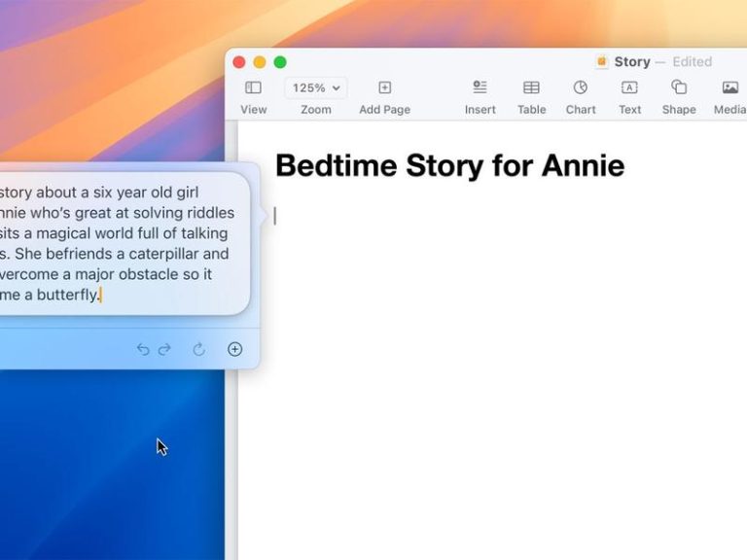Add a Text box from toolbar
747x560 pixels.
[x=629, y=87]
